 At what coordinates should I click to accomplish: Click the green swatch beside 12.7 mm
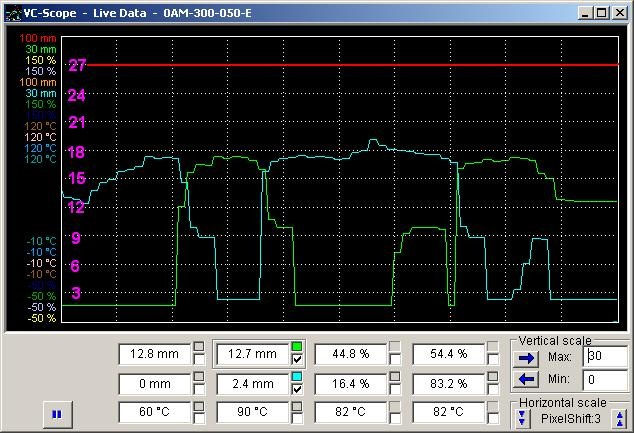pyautogui.click(x=297, y=346)
